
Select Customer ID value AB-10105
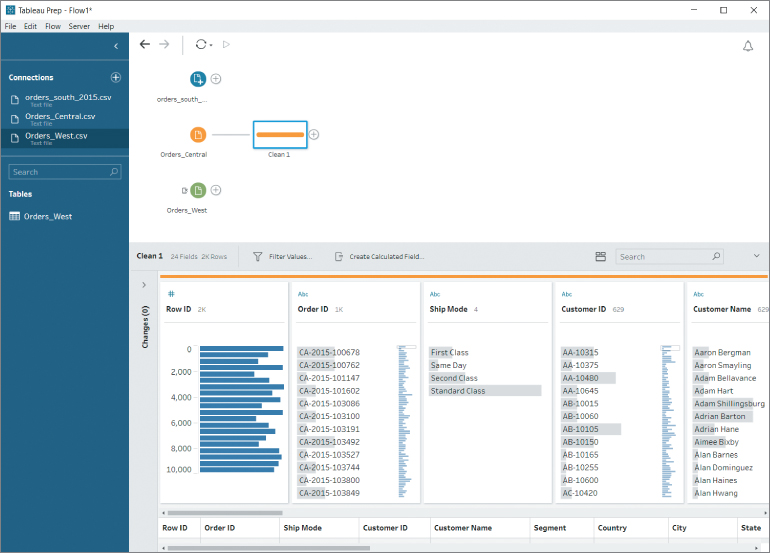tap(591, 429)
